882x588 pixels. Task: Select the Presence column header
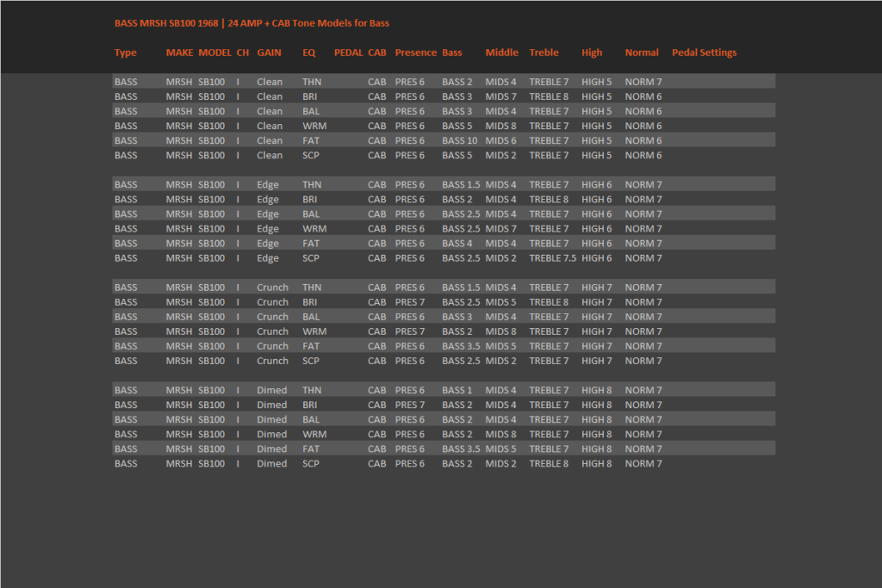416,53
